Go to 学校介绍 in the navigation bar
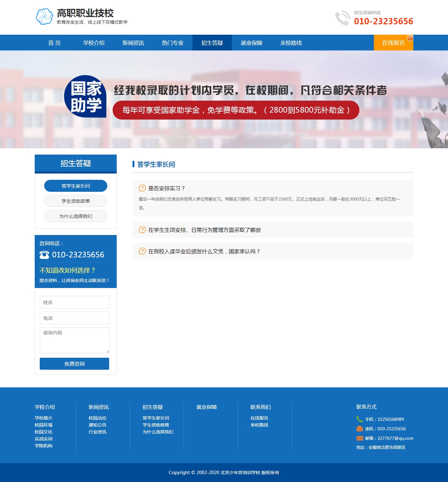Viewport: 448px width, 482px height. pyautogui.click(x=94, y=43)
